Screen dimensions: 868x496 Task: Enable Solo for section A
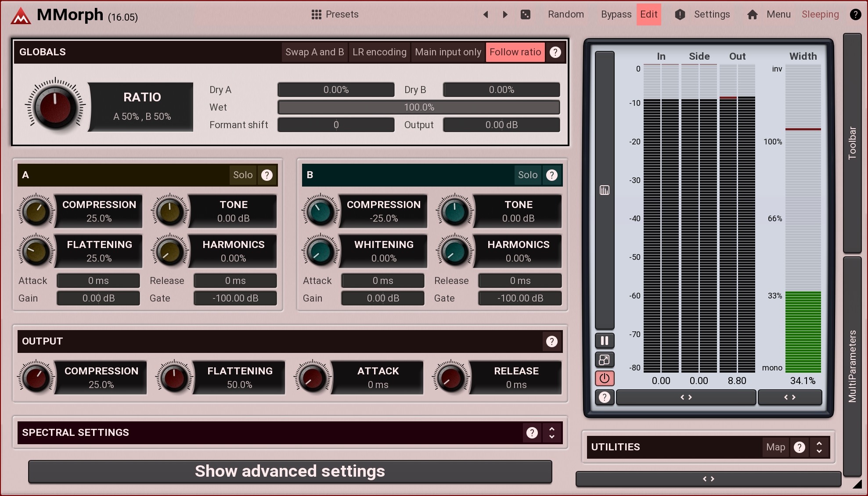coord(243,175)
